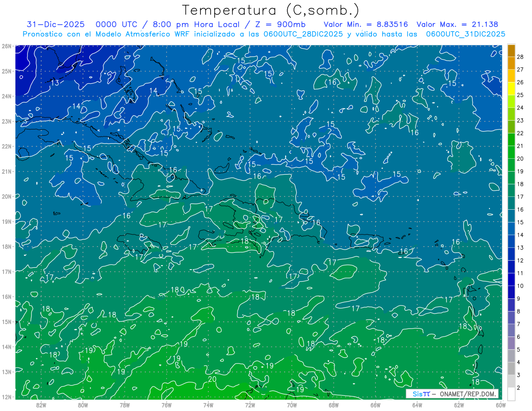The height and width of the screenshot is (411, 532).
Task: Click the colorbar scale value "5"
Action: [x=519, y=349]
